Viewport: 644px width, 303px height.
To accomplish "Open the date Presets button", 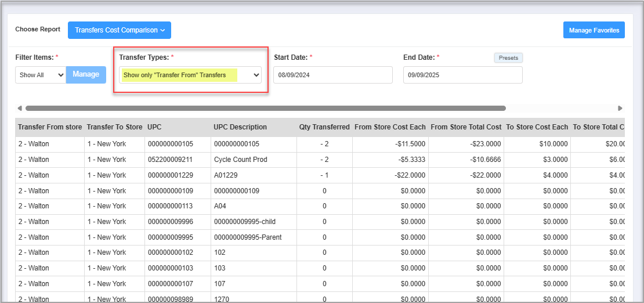I will click(508, 58).
